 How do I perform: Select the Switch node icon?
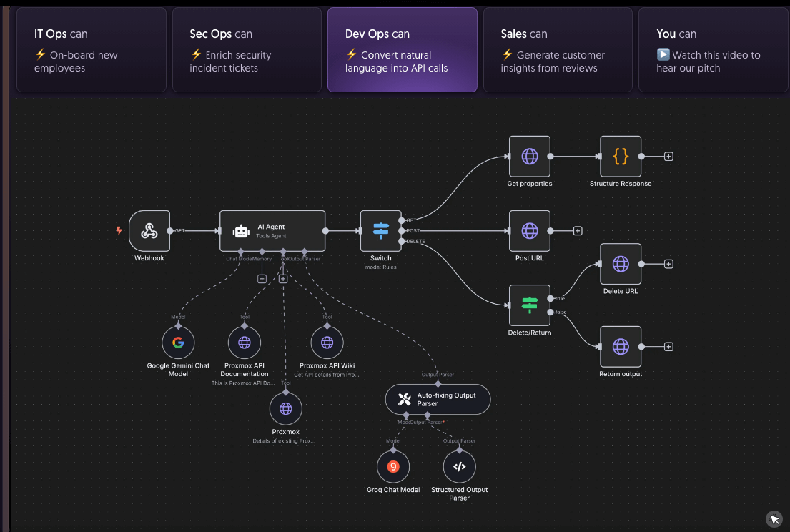pyautogui.click(x=380, y=231)
